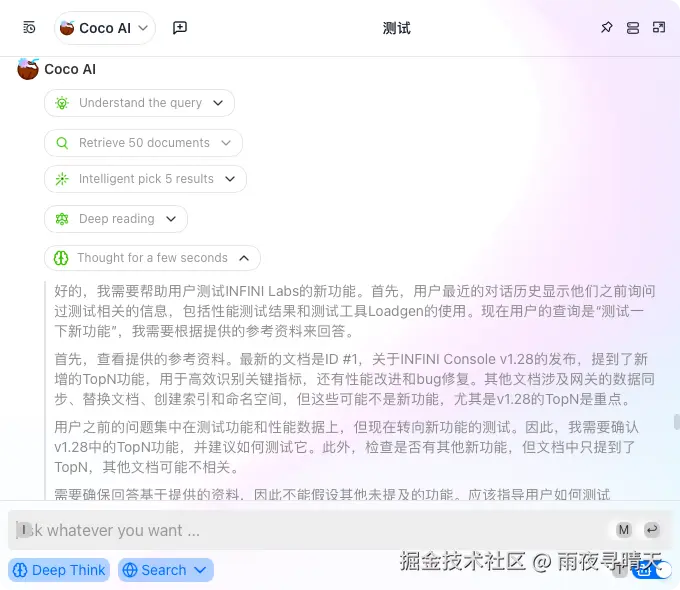Click the stacked-panels layout icon in header
The width and height of the screenshot is (680, 590).
pyautogui.click(x=633, y=28)
